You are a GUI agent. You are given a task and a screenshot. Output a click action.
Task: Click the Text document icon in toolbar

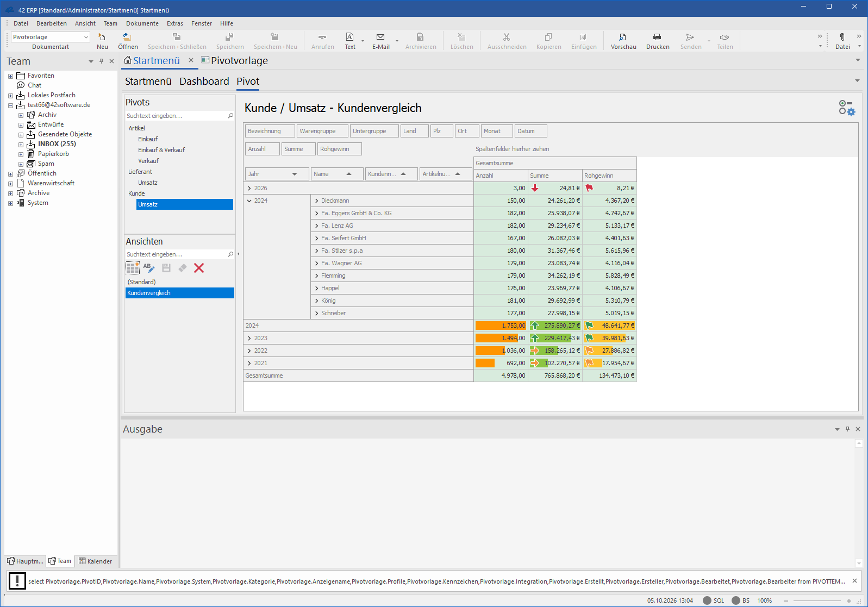point(349,37)
